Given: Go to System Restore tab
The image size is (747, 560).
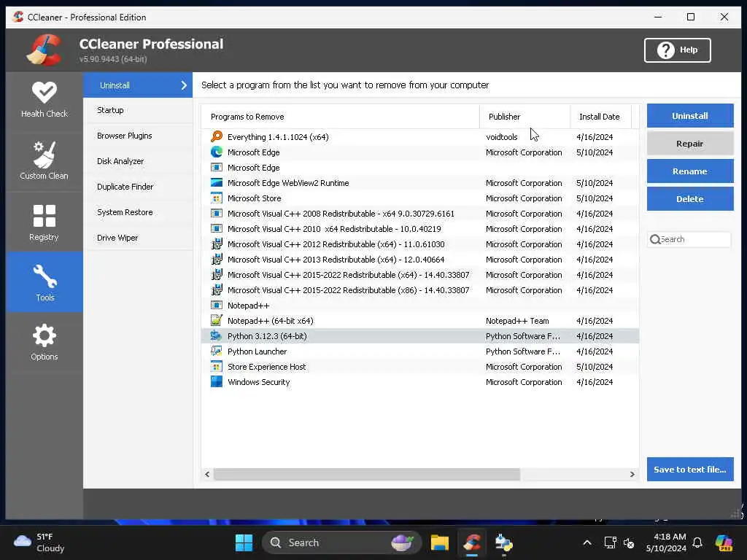Looking at the screenshot, I should pos(138,212).
